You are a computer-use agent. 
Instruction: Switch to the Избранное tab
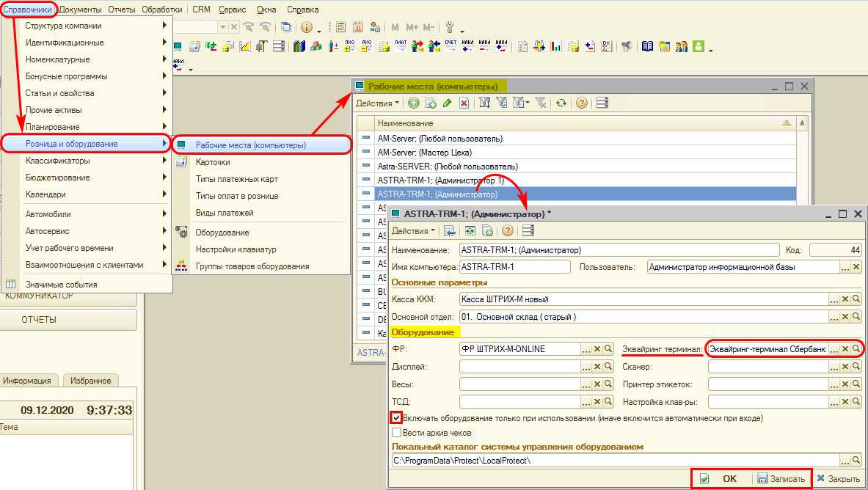click(91, 381)
